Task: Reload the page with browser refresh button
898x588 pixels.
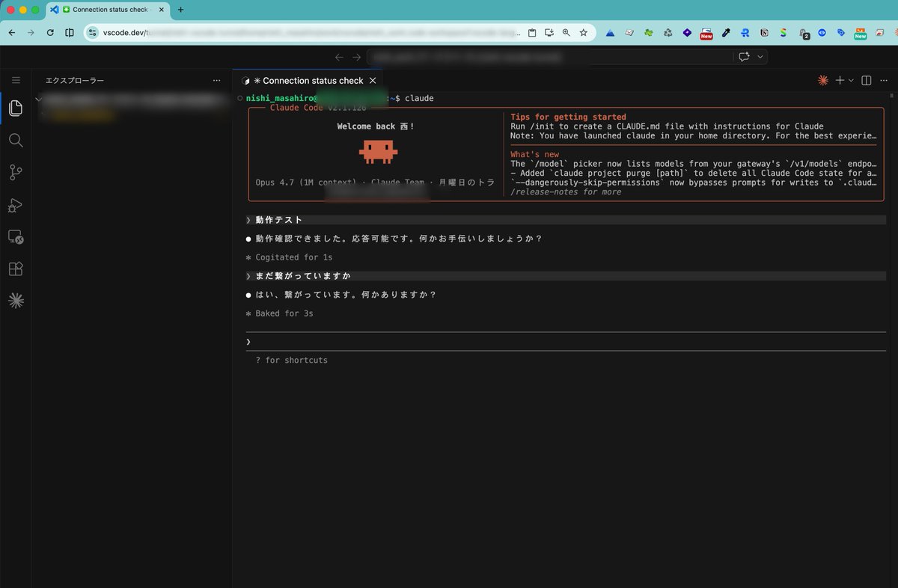Action: click(50, 33)
